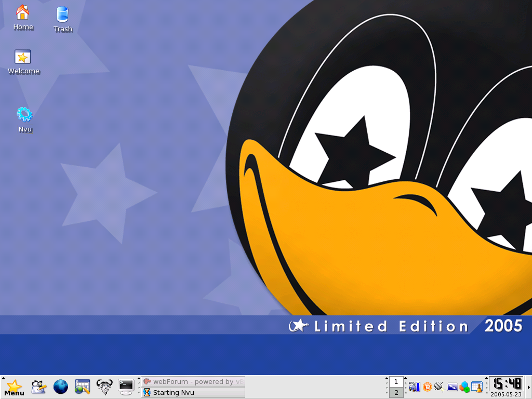Screen dimensions: 532x399
Task: Open the terminal console launcher
Action: [126, 387]
